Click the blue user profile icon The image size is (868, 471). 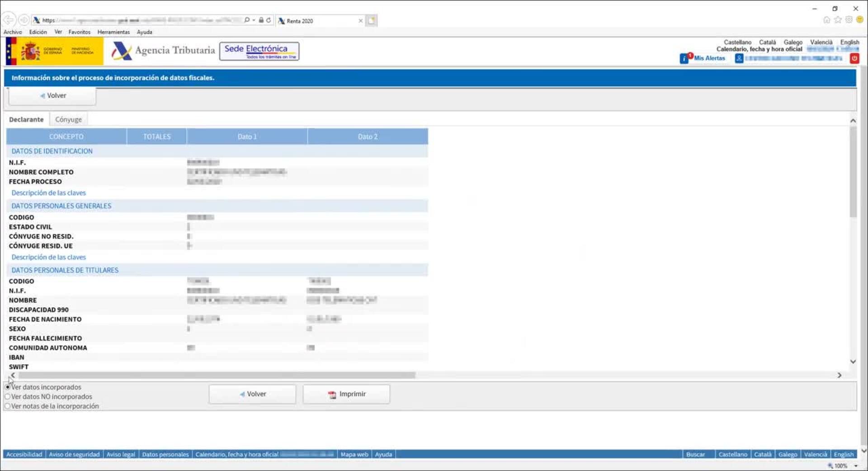(739, 58)
